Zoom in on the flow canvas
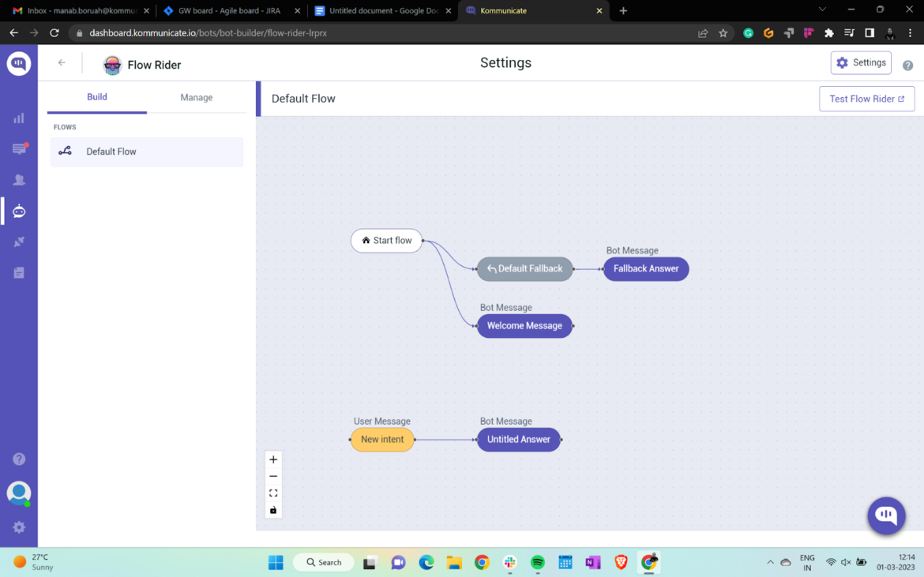This screenshot has width=924, height=577. (x=273, y=459)
